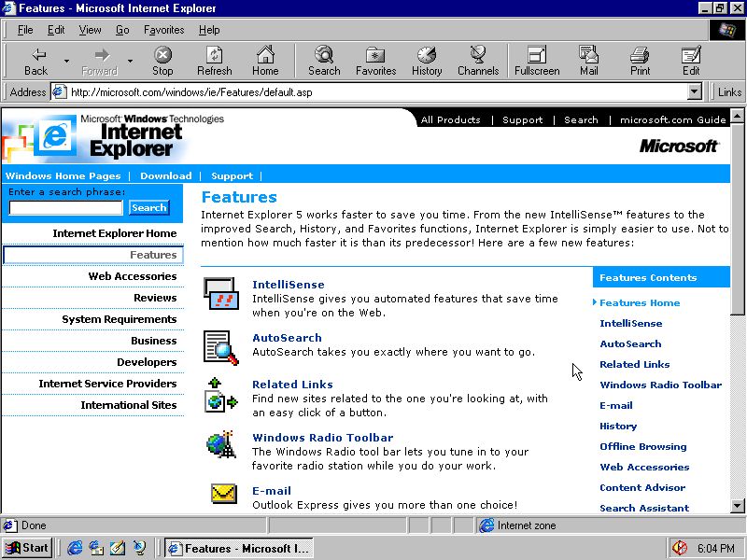Open Content Advisor in Features Contents
Viewport: 747px width, 560px height.
click(x=642, y=487)
